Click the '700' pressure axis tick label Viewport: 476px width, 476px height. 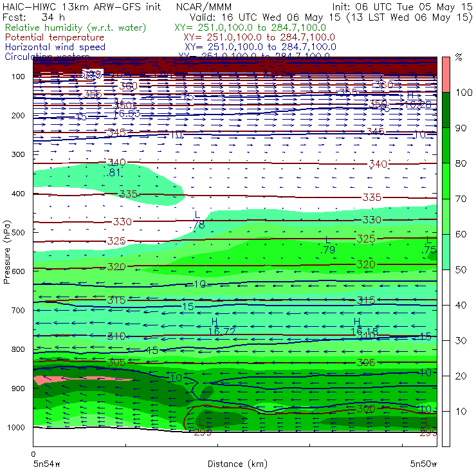(x=18, y=310)
